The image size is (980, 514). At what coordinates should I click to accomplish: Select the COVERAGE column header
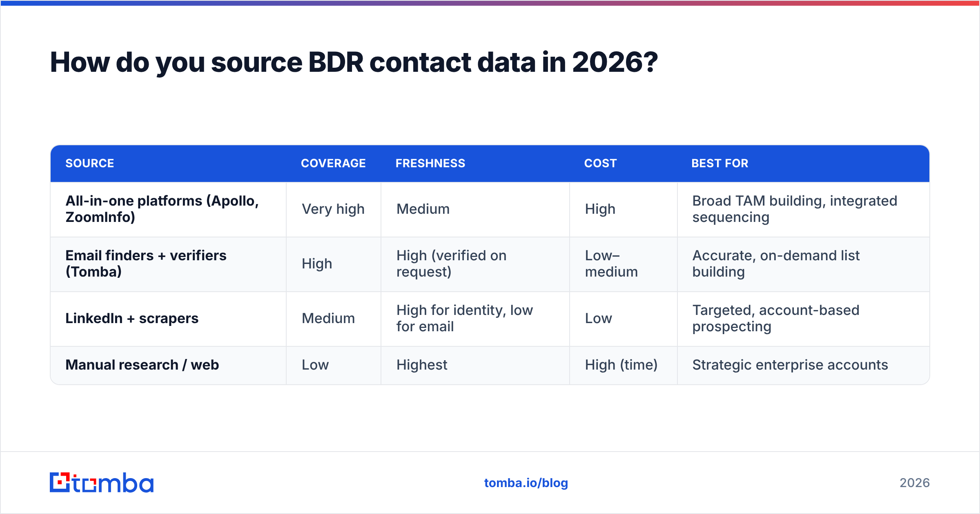pyautogui.click(x=333, y=163)
